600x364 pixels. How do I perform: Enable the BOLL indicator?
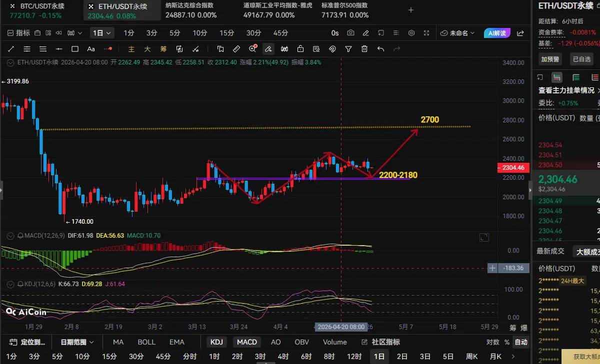click(x=146, y=342)
